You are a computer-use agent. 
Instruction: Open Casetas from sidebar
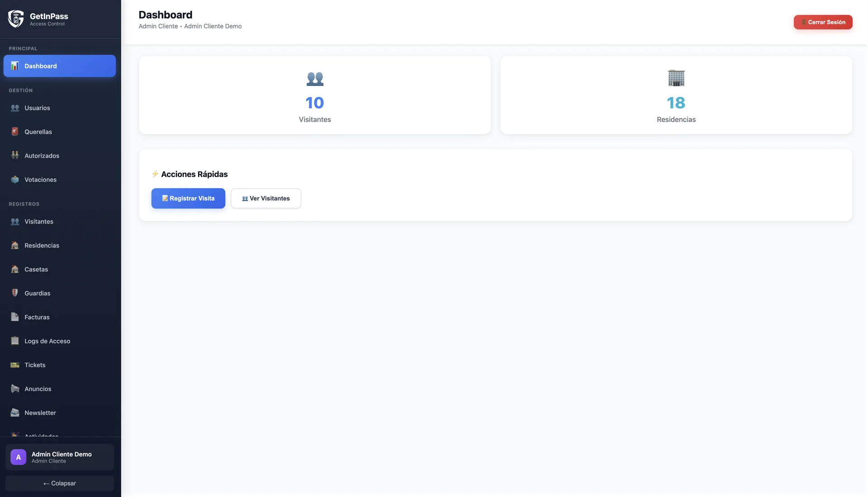(60, 270)
